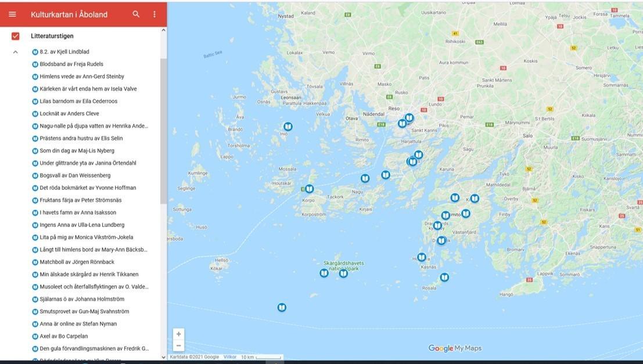Click the Google My Maps logo
This screenshot has width=643, height=364.
[455, 348]
